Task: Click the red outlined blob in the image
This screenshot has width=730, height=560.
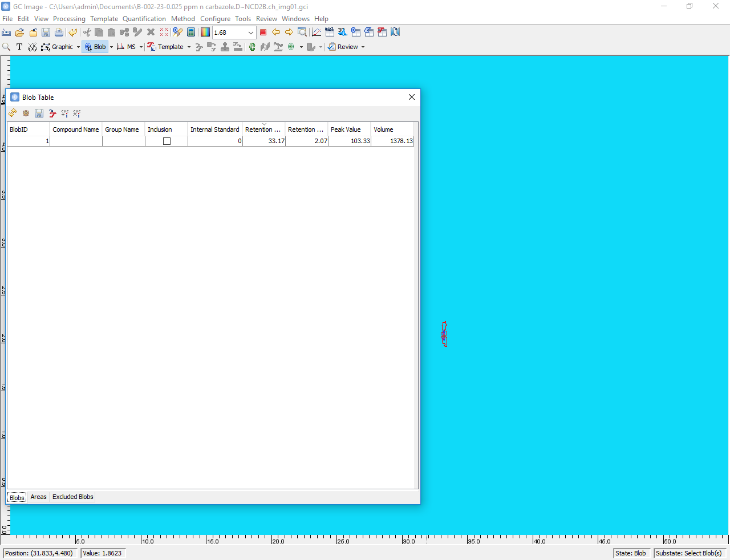Action: pyautogui.click(x=444, y=334)
